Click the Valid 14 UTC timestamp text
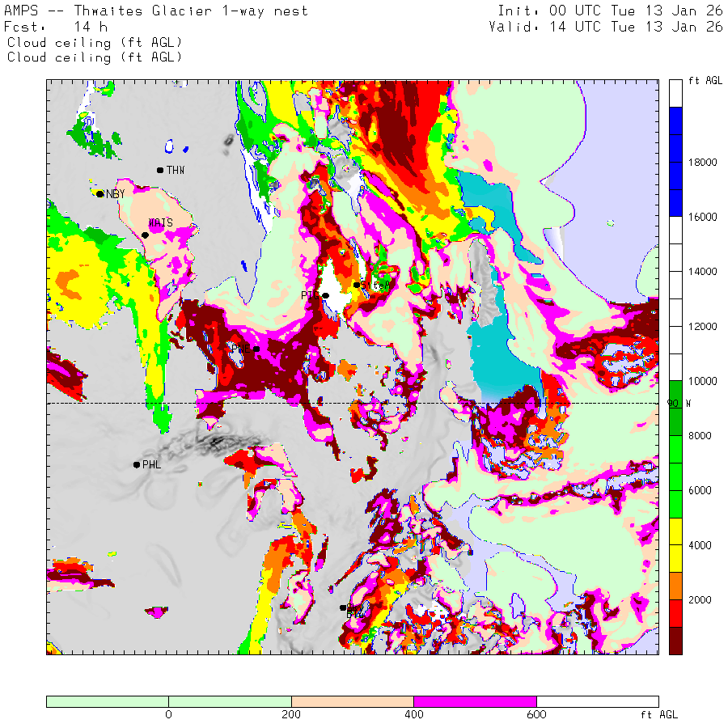 (x=606, y=27)
